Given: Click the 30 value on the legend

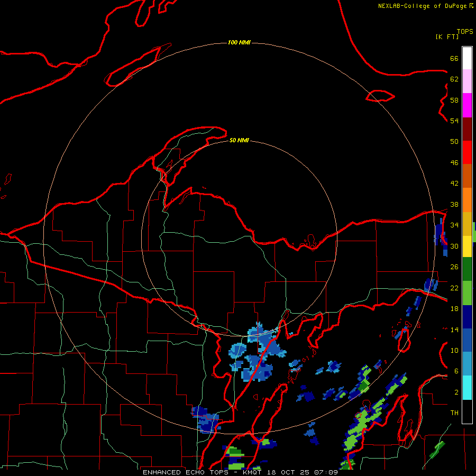Looking at the screenshot, I should pyautogui.click(x=454, y=246).
